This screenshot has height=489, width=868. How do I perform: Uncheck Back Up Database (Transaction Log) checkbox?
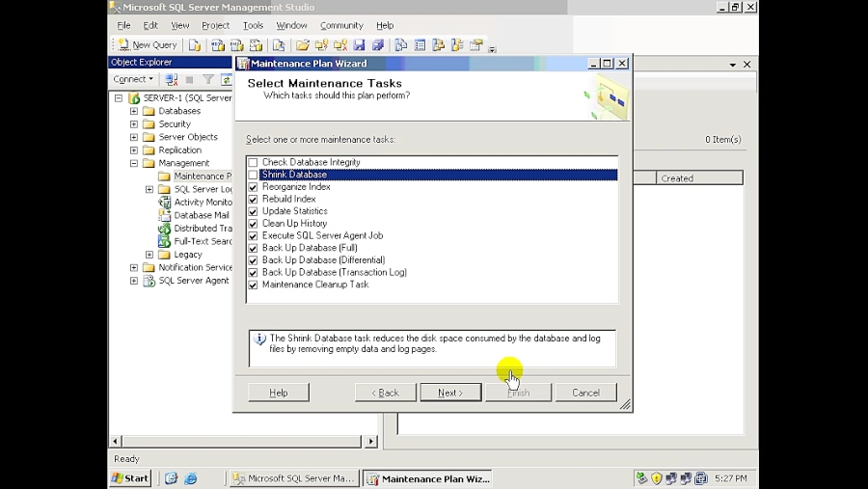[253, 272]
